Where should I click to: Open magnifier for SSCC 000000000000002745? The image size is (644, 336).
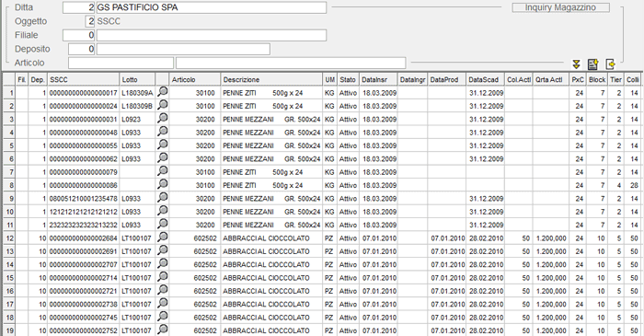pos(163,317)
